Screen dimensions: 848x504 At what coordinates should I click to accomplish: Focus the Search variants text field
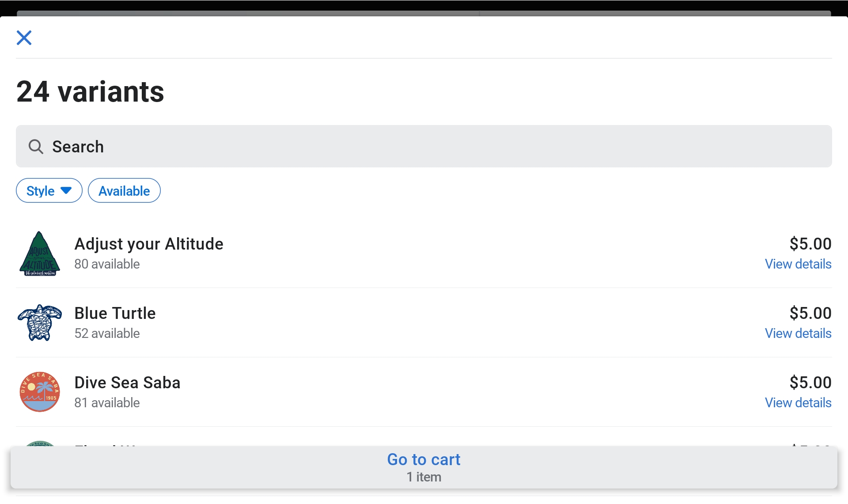[x=424, y=146]
